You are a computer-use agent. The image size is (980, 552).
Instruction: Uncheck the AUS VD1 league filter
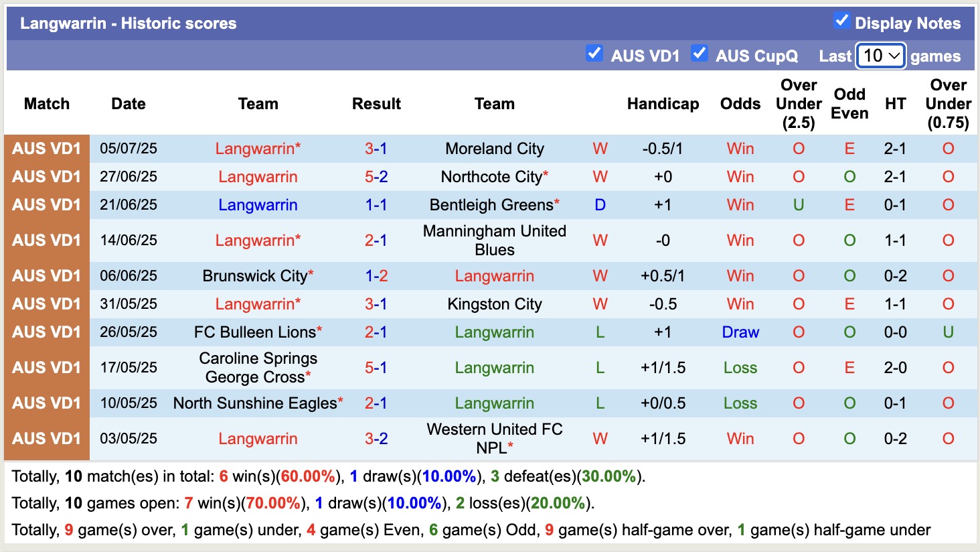click(594, 53)
